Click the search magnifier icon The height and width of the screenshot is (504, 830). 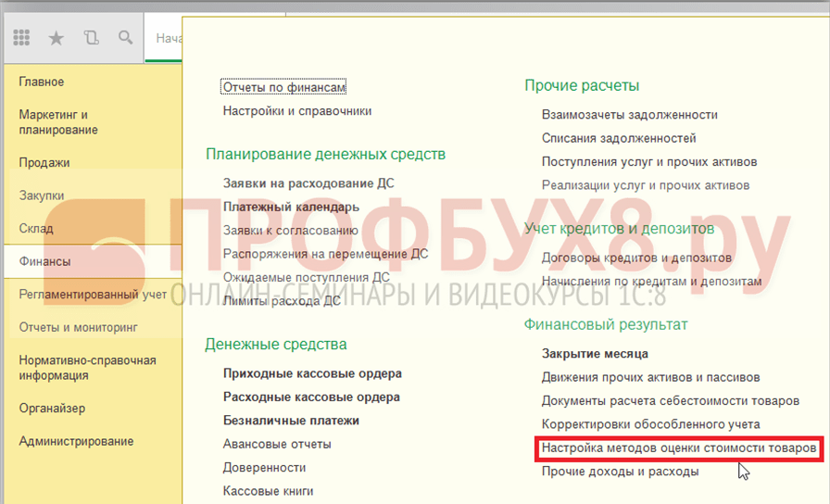pos(125,38)
